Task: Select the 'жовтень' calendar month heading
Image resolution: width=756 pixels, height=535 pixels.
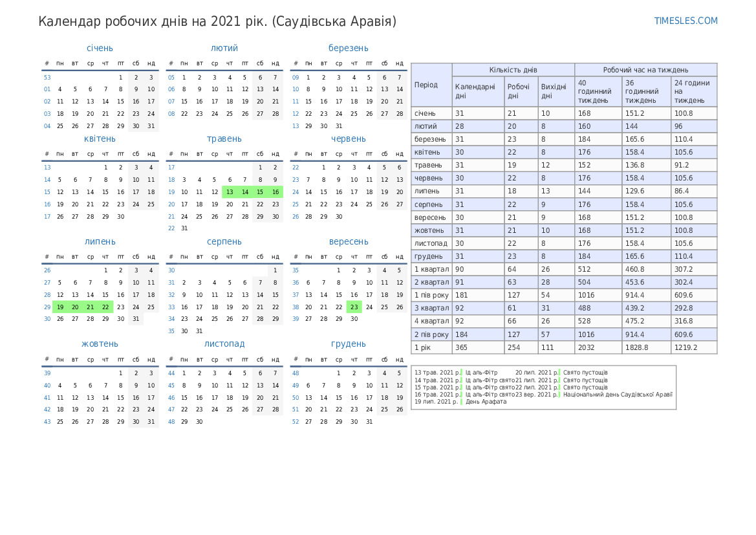Action: 100,344
